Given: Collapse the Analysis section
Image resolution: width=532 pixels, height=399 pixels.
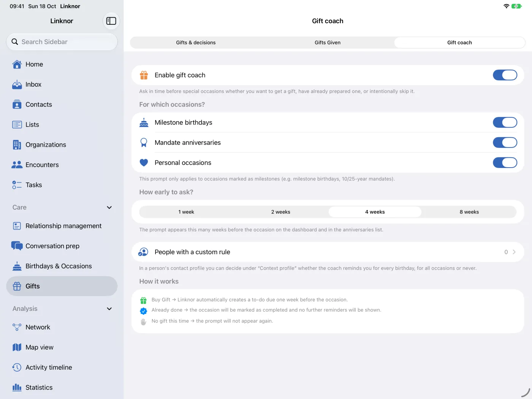Looking at the screenshot, I should [x=109, y=309].
